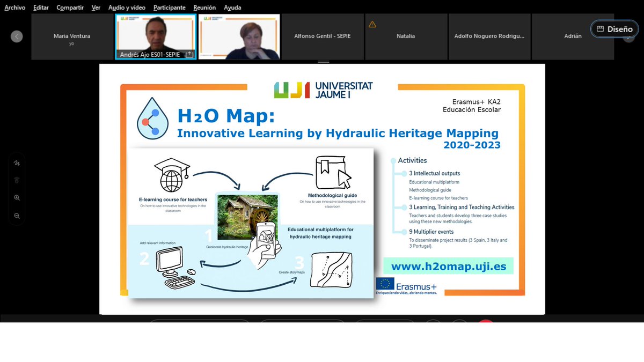Open the Compartir menu
The image size is (644, 362).
[70, 8]
